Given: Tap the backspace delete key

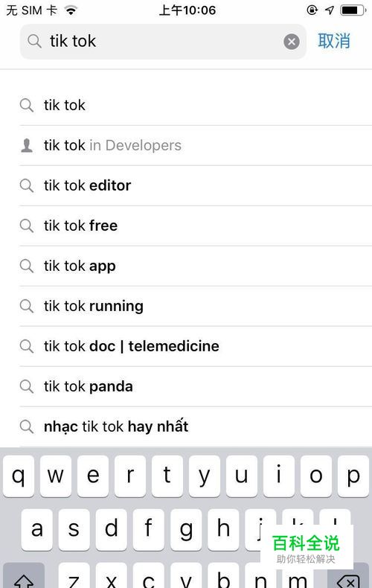Looking at the screenshot, I should tap(348, 576).
